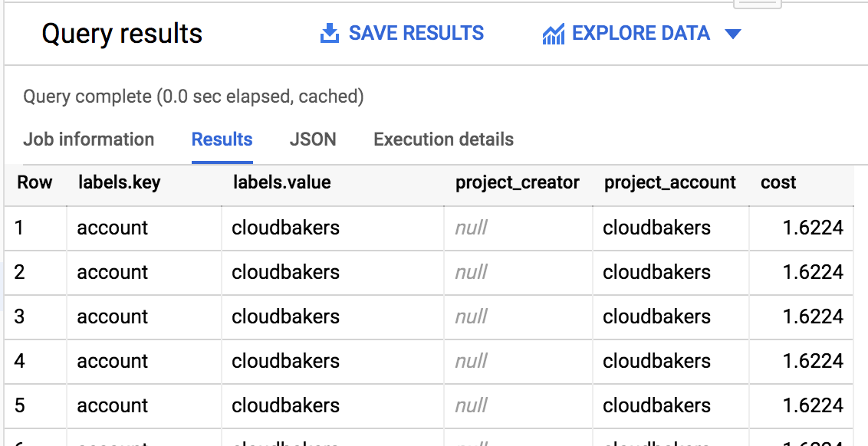Select the project_creator column header

[517, 182]
